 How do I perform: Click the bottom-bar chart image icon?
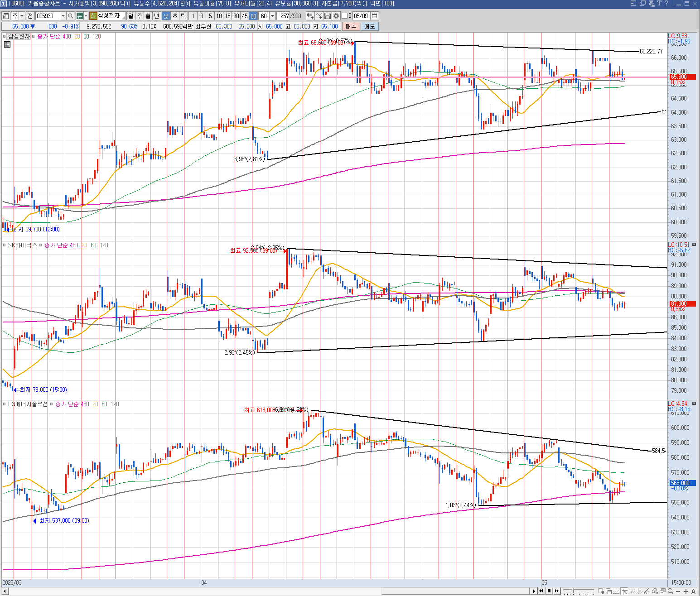point(662,591)
